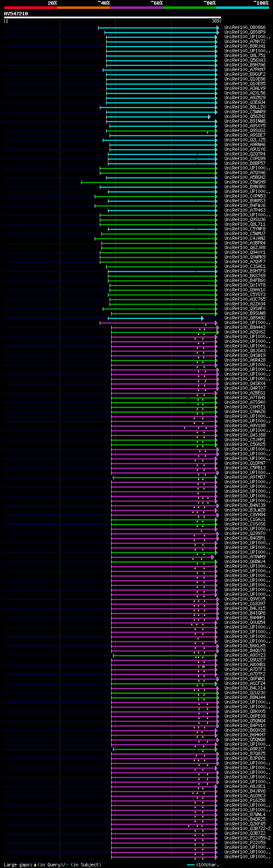The height and width of the screenshot is (868, 273).
Task: Click the UniRef100_P22059-2 label
Action: (247, 838)
